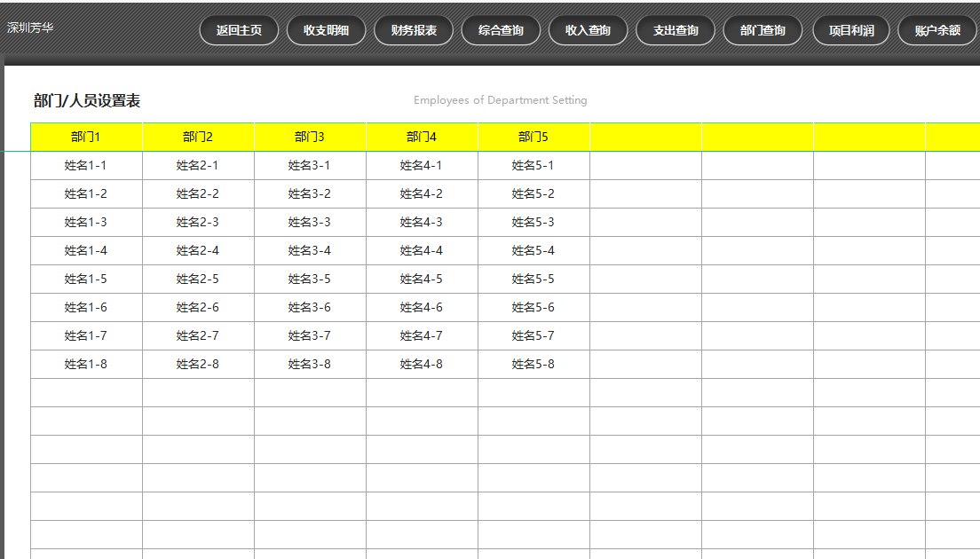This screenshot has width=980, height=559.
Task: Select cell 姓名4-3
Action: (x=422, y=223)
